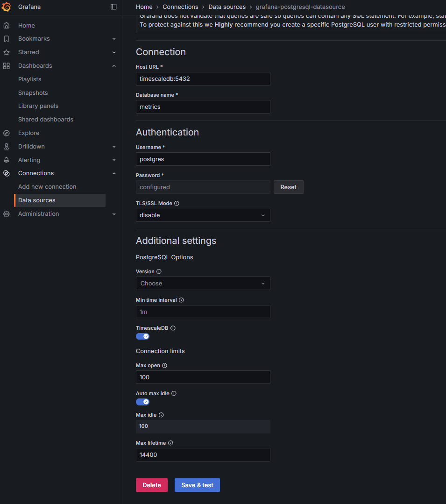Open the Administration gear icon

tap(6, 213)
